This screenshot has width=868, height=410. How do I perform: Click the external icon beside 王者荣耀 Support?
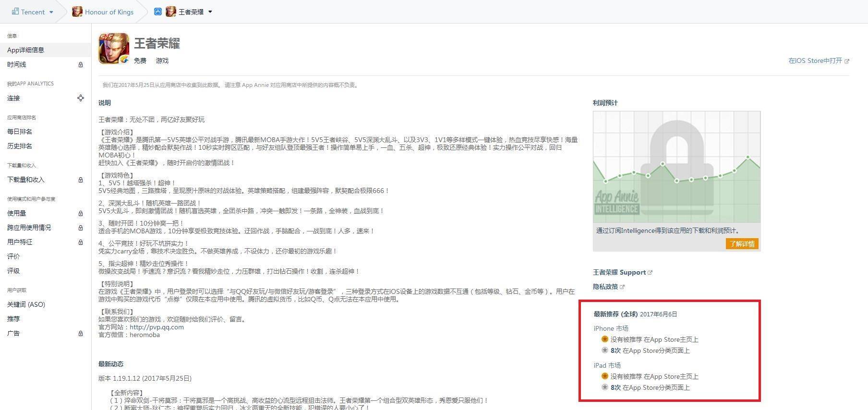point(650,273)
